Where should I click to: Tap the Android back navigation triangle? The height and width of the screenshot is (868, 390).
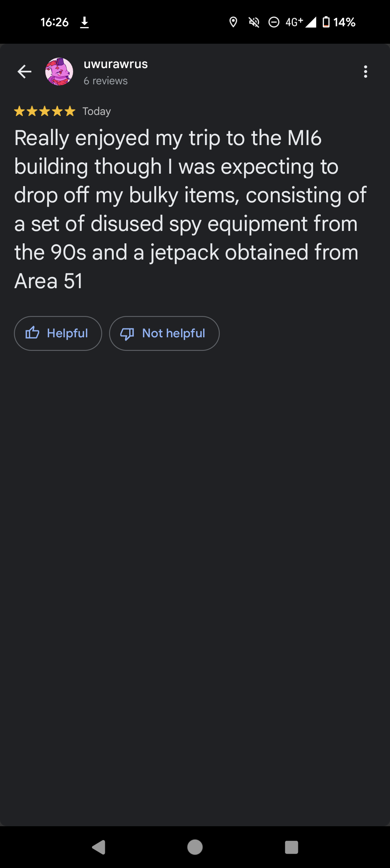pos(99,847)
